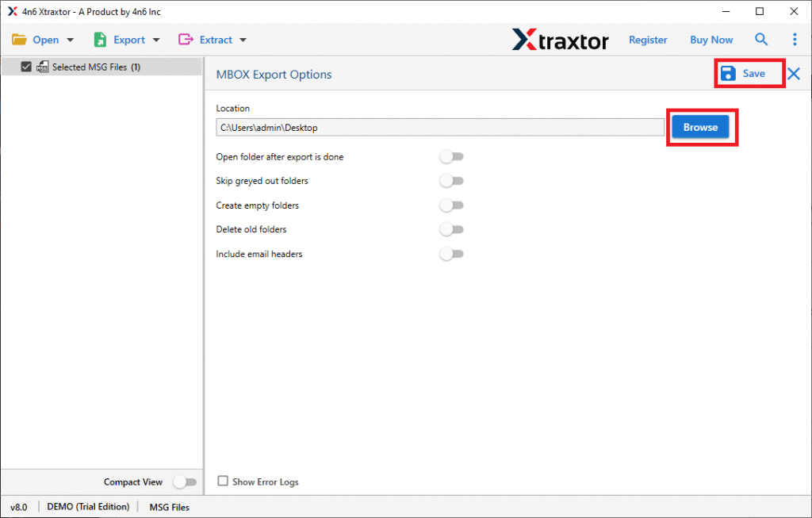
Task: Open the Export dropdown chevron
Action: [155, 39]
